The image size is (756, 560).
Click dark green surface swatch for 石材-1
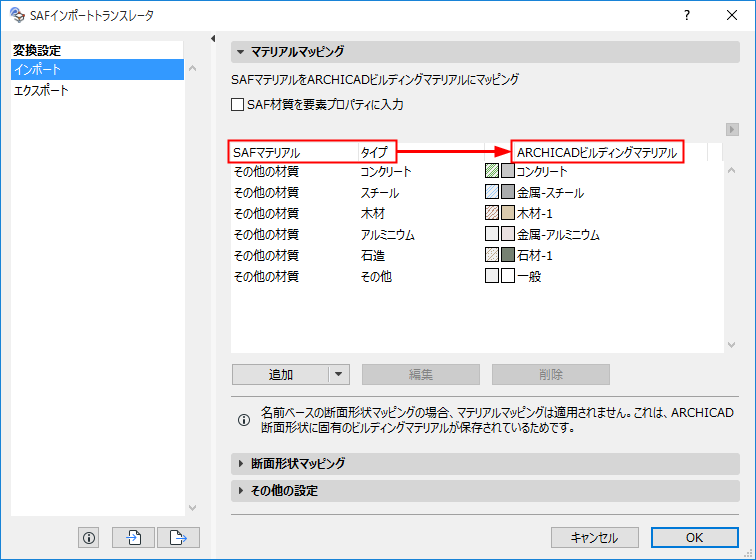(x=508, y=255)
